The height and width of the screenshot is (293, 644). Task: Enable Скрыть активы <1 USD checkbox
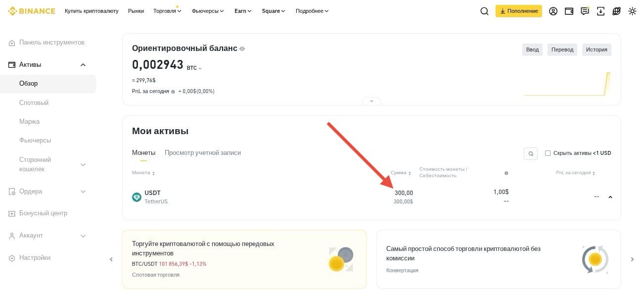coord(548,153)
